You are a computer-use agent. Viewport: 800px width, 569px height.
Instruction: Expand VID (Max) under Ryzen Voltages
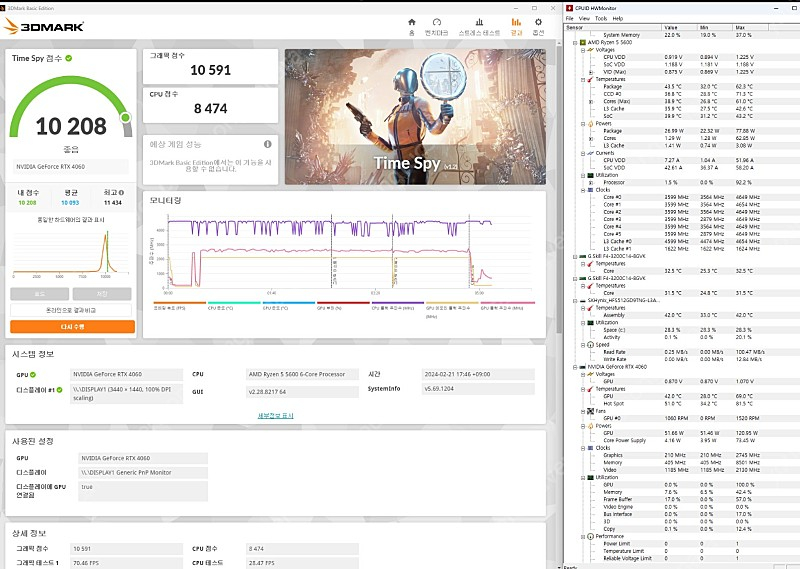(x=591, y=72)
